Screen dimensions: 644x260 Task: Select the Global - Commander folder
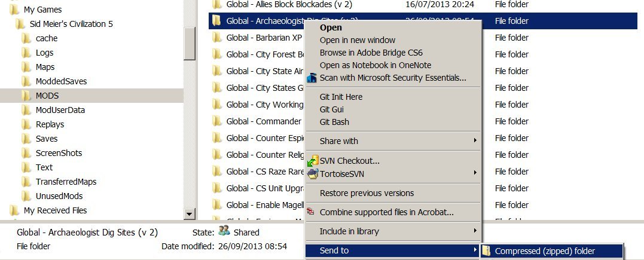pos(264,121)
